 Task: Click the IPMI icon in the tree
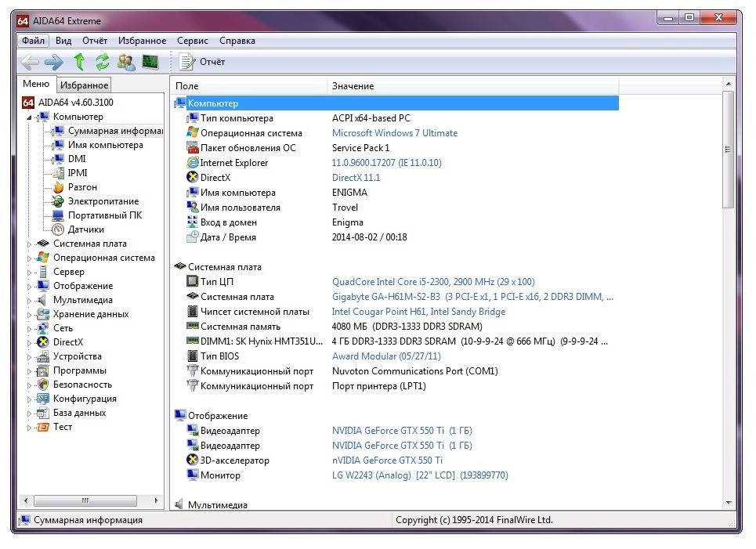58,172
